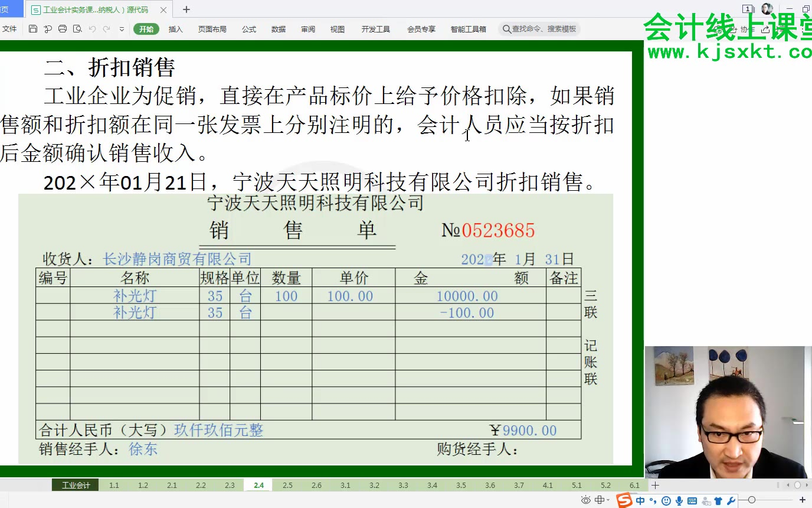The image size is (812, 508).
Task: Click the Undo arrow icon
Action: pyautogui.click(x=92, y=29)
